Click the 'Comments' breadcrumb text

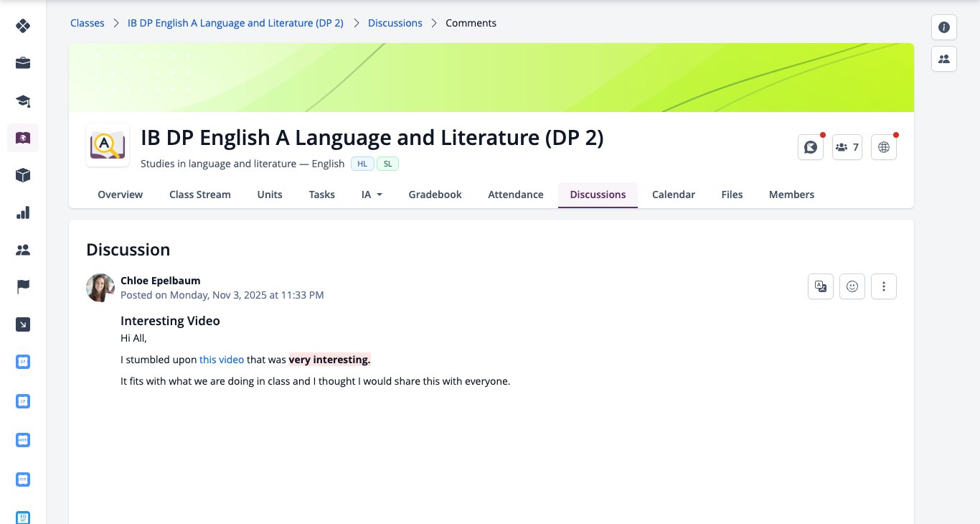(471, 23)
